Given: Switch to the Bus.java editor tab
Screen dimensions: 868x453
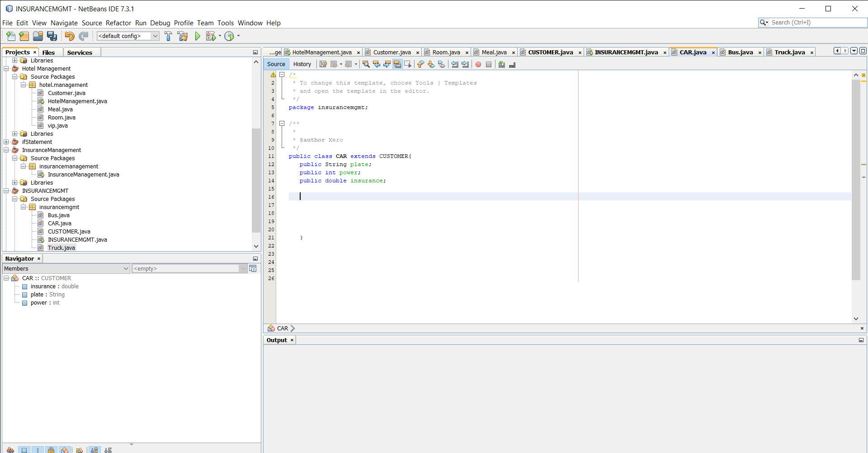Looking at the screenshot, I should [741, 52].
